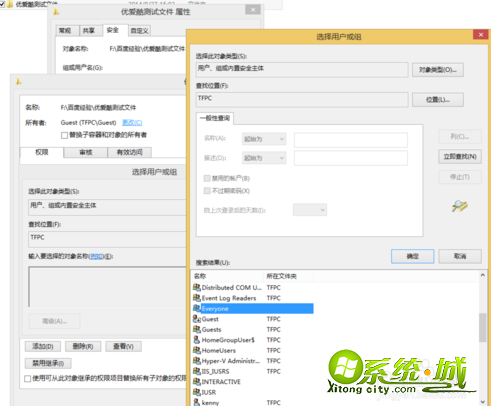Click the Guests group icon
This screenshot has height=406, width=491.
coord(197,329)
